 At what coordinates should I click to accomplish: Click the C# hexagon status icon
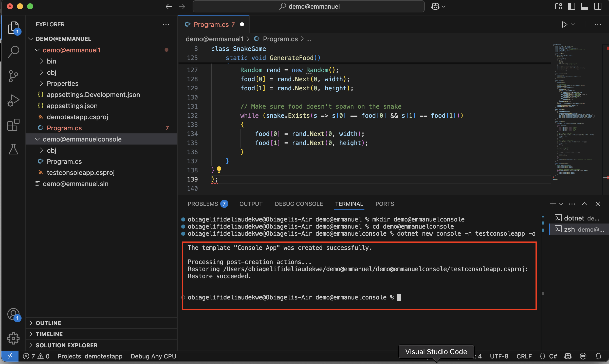coord(583,356)
